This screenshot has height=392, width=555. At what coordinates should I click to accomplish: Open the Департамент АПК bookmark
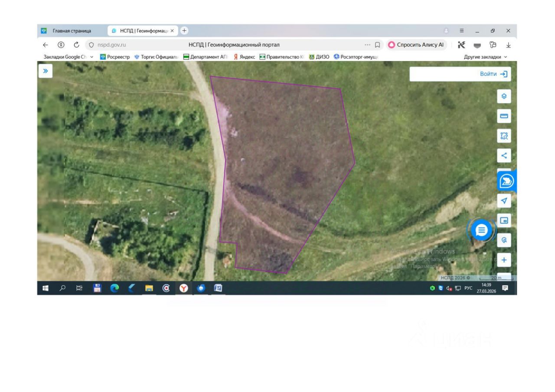pos(206,57)
